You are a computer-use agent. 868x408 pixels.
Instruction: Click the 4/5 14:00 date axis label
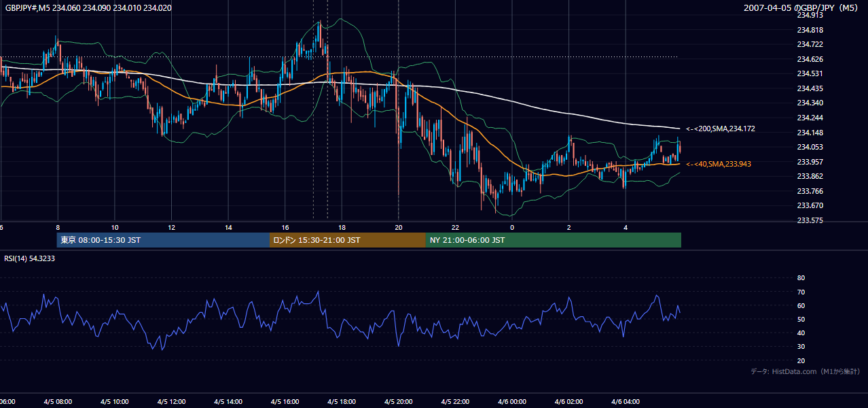click(228, 402)
